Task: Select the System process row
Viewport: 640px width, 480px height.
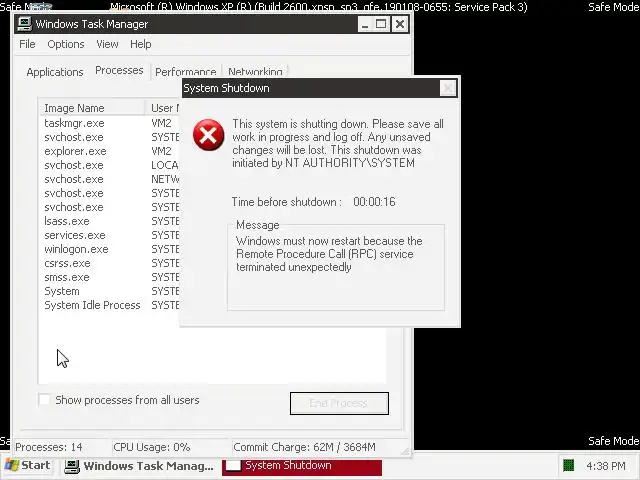Action: [110, 291]
